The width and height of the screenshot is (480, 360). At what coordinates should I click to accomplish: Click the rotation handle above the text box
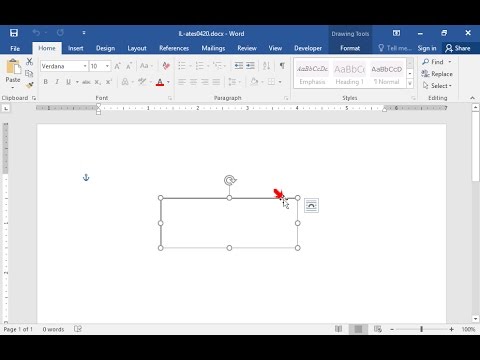230,180
